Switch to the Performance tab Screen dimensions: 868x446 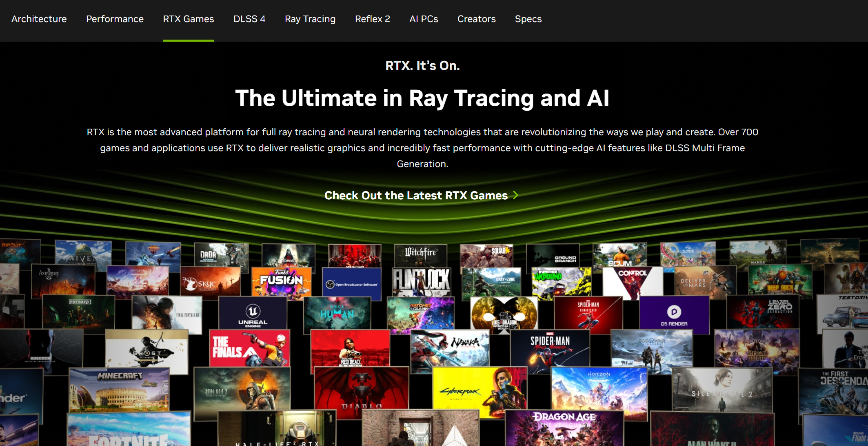[x=115, y=19]
